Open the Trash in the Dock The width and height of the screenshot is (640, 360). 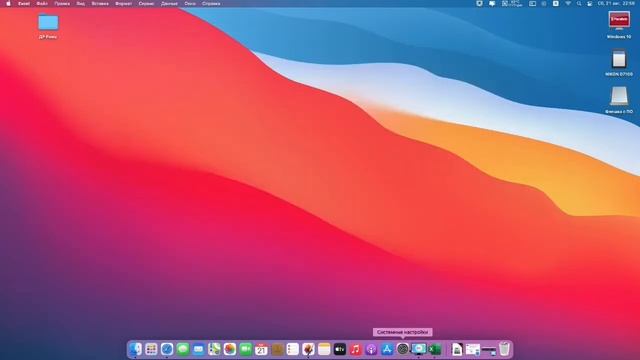pyautogui.click(x=504, y=349)
